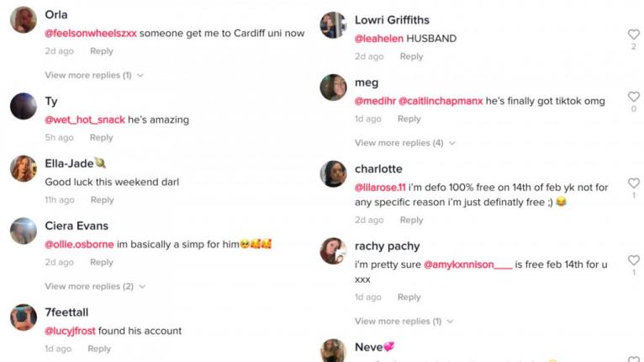Reply to Ty's comment
The width and height of the screenshot is (644, 362).
click(x=101, y=137)
